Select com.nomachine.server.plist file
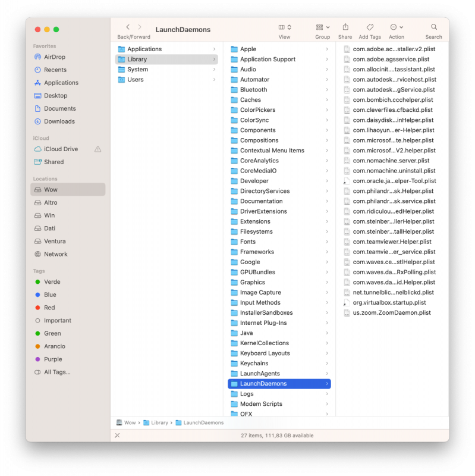This screenshot has height=476, width=475. (392, 161)
